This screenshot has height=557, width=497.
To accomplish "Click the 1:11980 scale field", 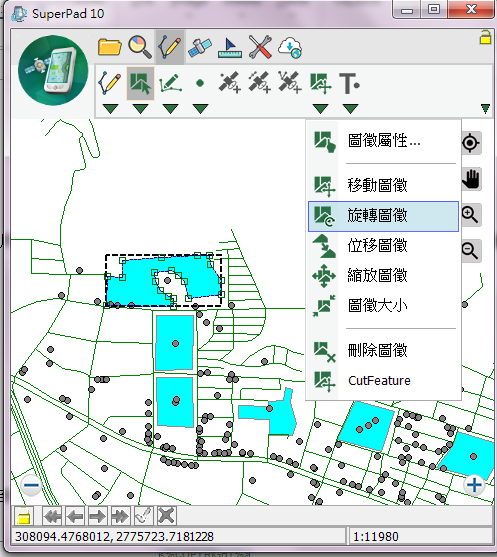I will click(x=421, y=536).
